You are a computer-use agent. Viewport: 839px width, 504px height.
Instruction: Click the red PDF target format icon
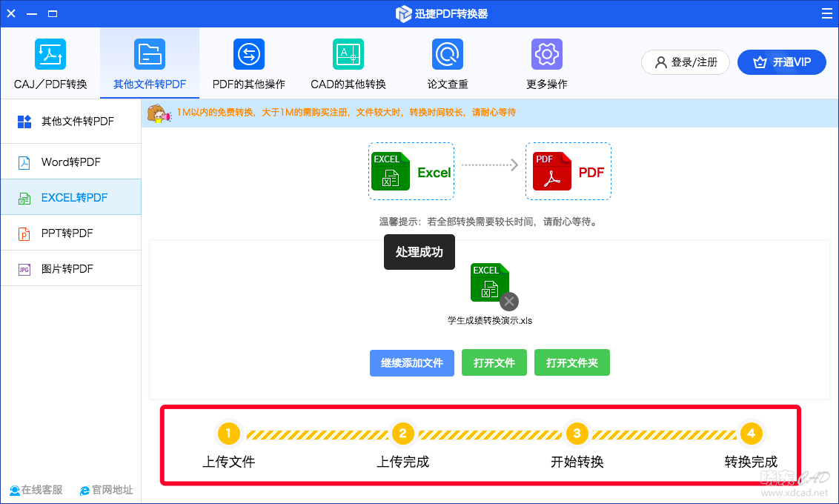click(x=552, y=171)
